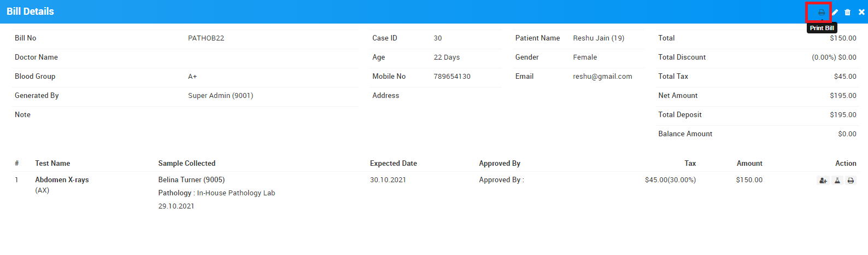Click the bill number PATHOB22
868x255 pixels.
tap(206, 38)
